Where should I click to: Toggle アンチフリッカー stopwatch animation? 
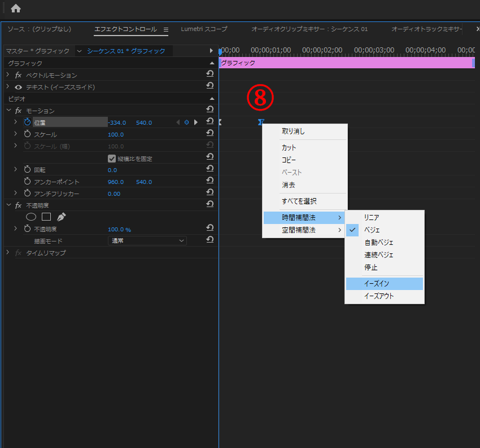(28, 194)
